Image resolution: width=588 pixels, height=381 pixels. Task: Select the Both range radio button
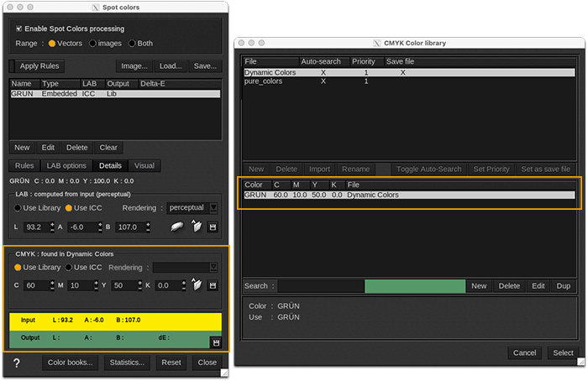point(133,43)
